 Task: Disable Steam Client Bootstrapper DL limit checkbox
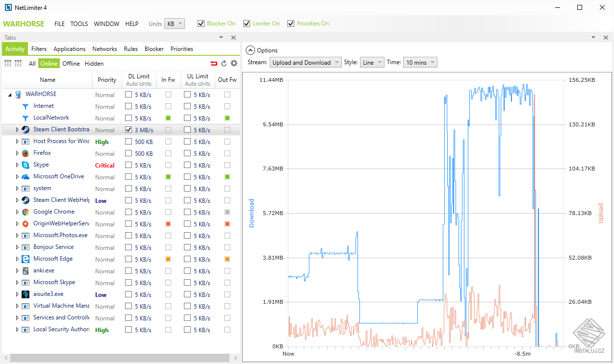click(x=128, y=130)
